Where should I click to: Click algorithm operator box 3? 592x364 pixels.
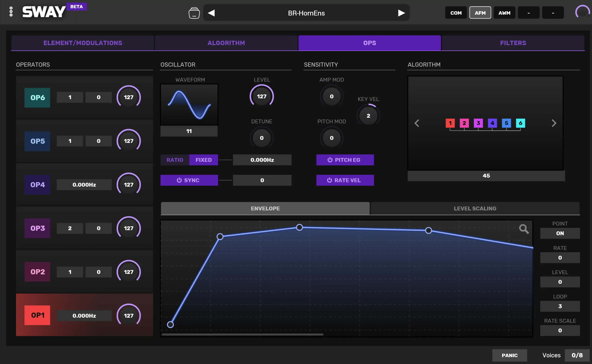(x=478, y=123)
